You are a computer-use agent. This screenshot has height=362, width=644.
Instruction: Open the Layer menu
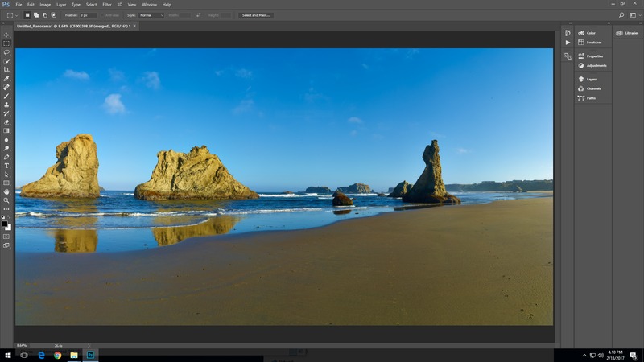click(62, 4)
